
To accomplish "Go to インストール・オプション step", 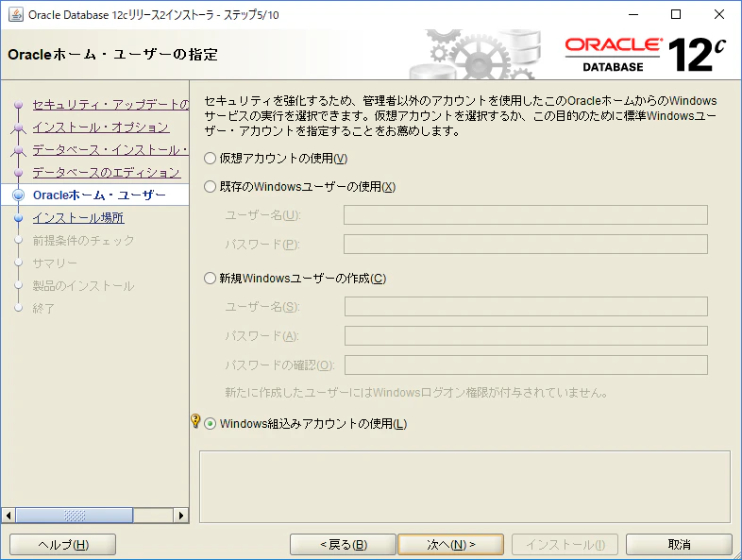I will click(101, 127).
